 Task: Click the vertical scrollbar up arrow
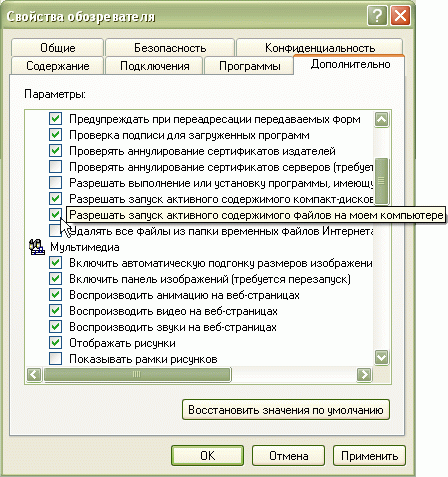coord(381,119)
